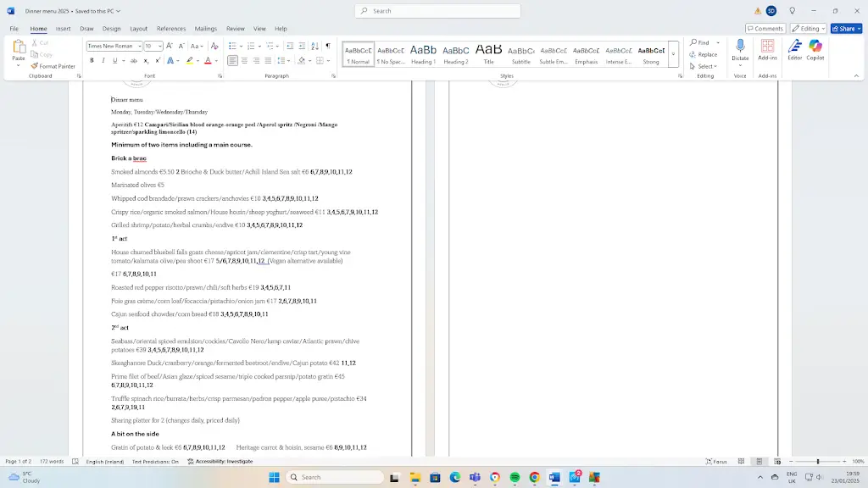Adjust the zoom slider in status bar
Screen dimensions: 868x488
point(818,462)
